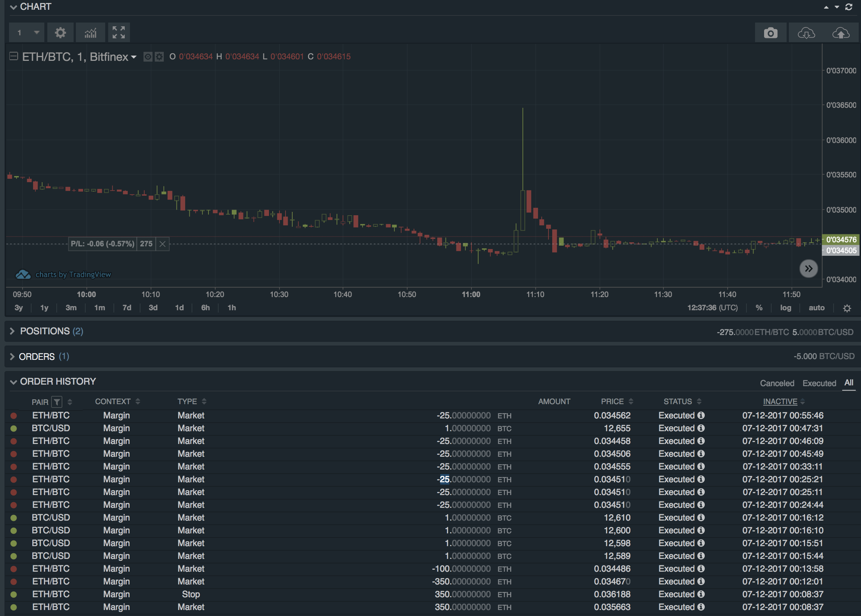The height and width of the screenshot is (616, 861).
Task: Show only Canceled orders
Action: click(x=777, y=383)
